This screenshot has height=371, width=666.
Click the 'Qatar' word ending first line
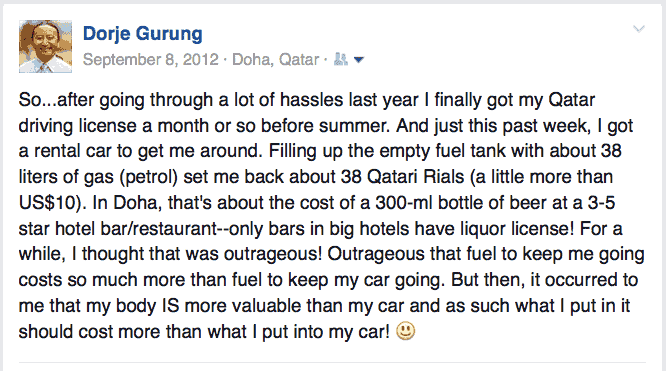[572, 100]
